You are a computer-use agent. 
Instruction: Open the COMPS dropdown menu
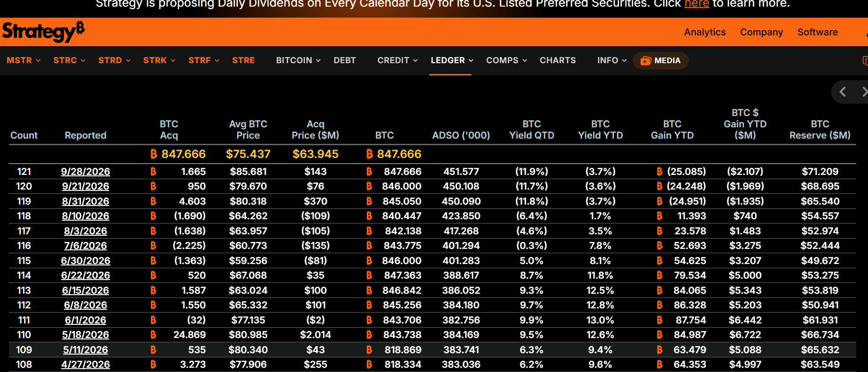tap(507, 60)
